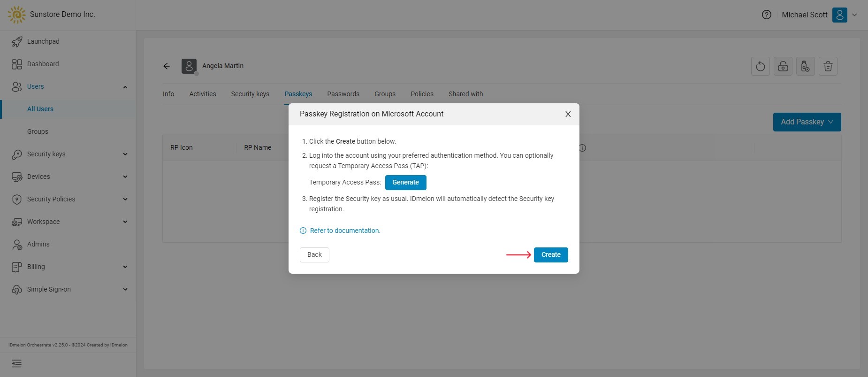868x377 pixels.
Task: Click the Sunstore Demo Inc. title
Action: click(62, 15)
